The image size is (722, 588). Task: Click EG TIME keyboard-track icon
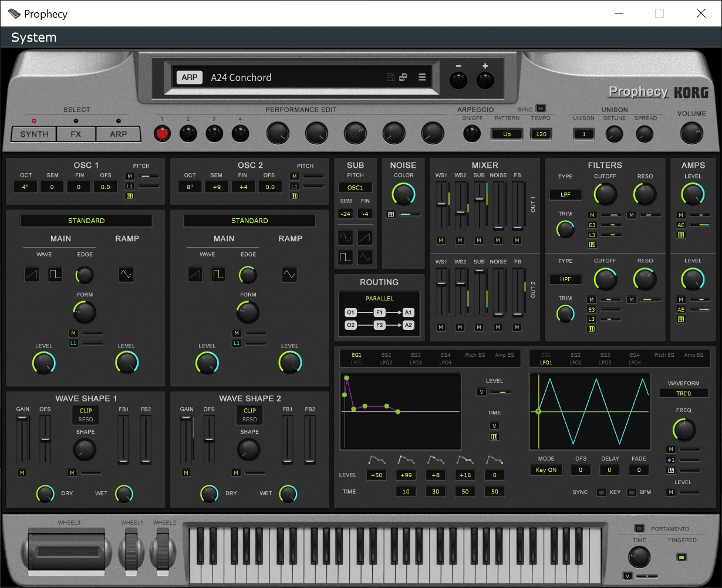coord(494,437)
